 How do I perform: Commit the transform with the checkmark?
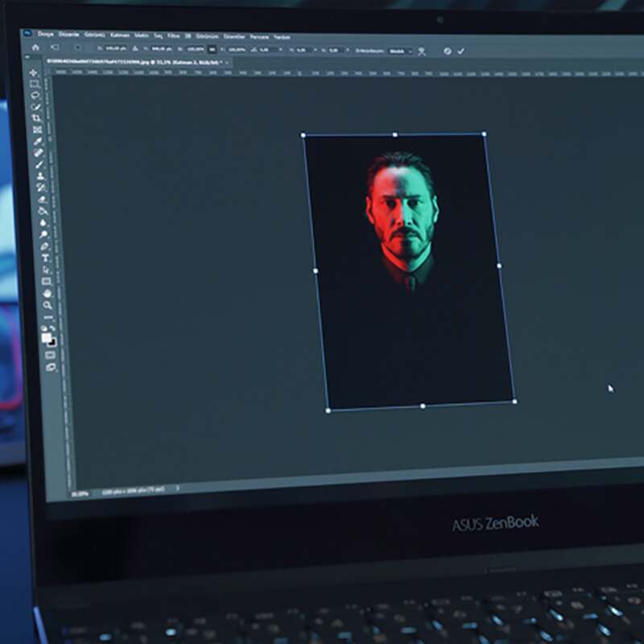(x=461, y=51)
